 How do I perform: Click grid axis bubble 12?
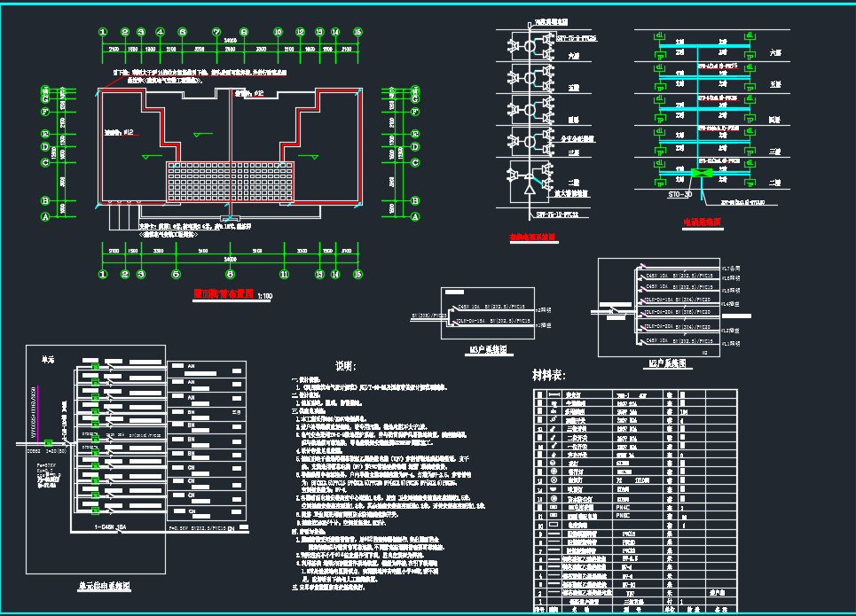click(300, 32)
